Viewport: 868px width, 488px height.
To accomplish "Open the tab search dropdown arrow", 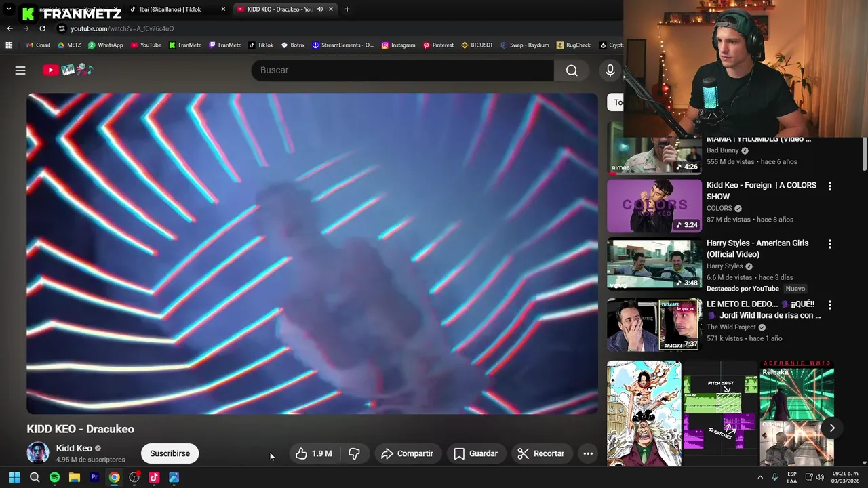I will (9, 9).
